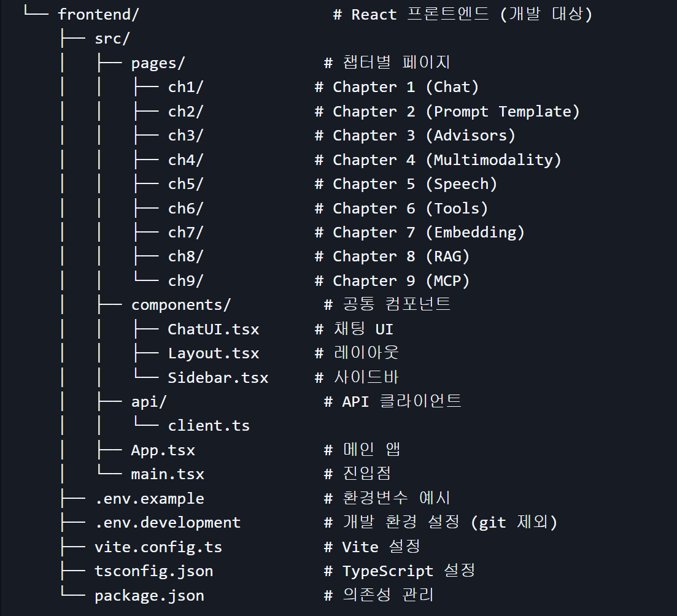Expand the pages/ folder

tap(158, 63)
